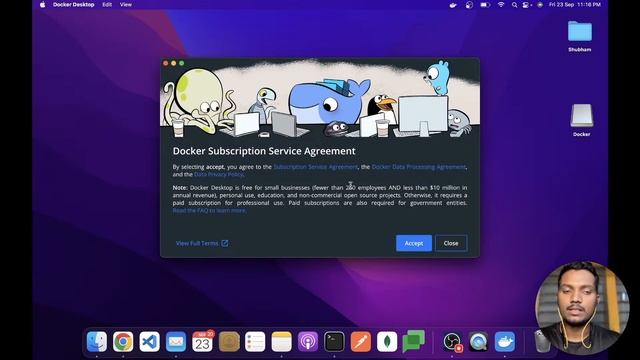Screen dimensions: 640x360
Task: Launch Google Chrome from the Dock
Action: coord(123,341)
